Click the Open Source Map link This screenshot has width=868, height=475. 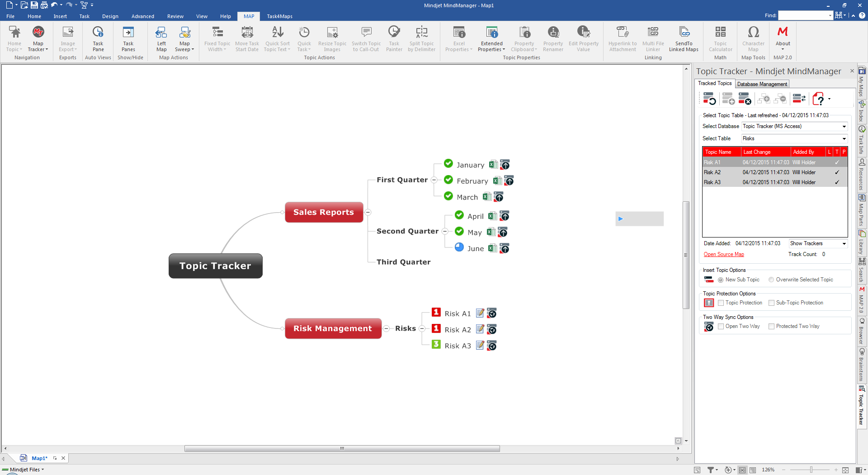[724, 255]
